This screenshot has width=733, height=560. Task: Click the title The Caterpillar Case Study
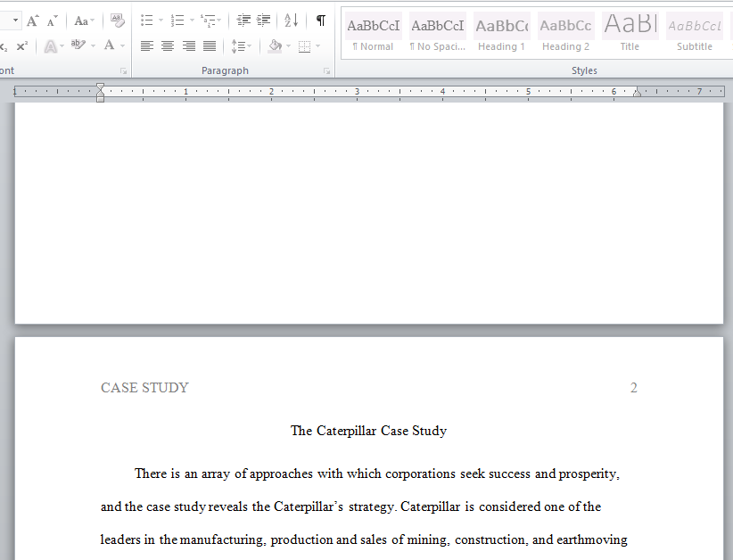(x=369, y=431)
